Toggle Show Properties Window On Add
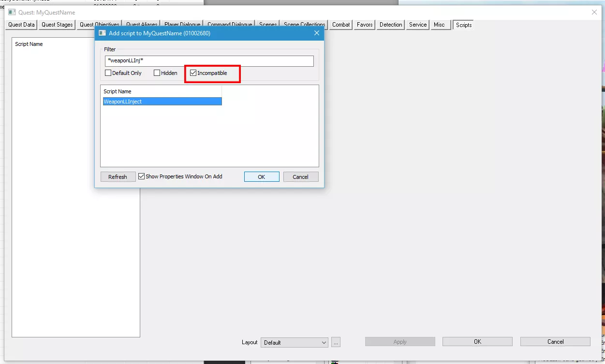 pyautogui.click(x=142, y=176)
